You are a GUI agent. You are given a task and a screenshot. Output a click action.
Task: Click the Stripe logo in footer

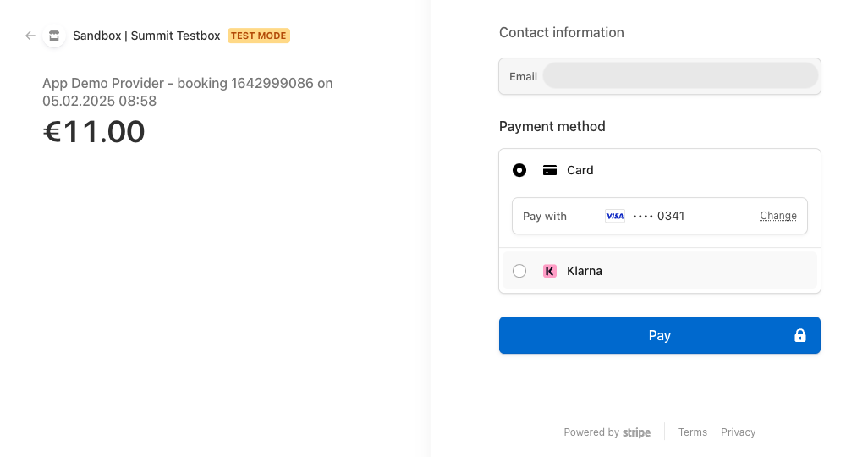[636, 432]
